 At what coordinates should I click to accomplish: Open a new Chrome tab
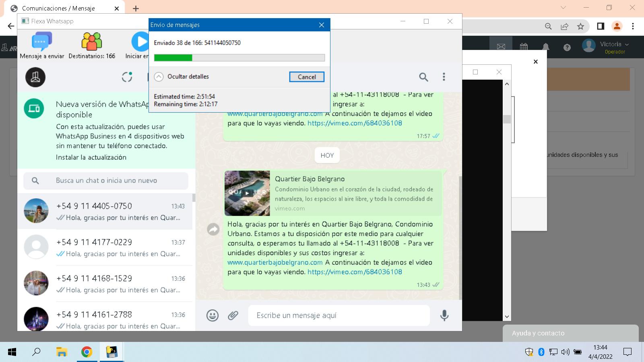point(136,8)
